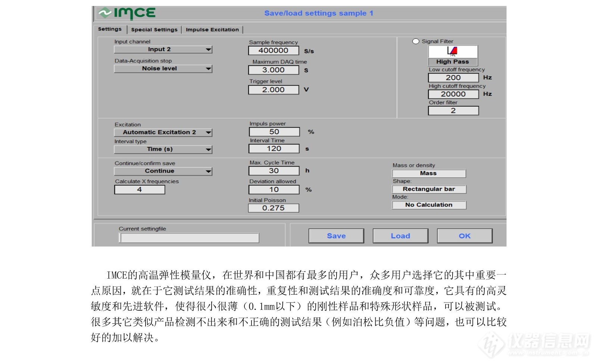Open the Impulse Excitation tab
The width and height of the screenshot is (597, 364).
point(212,29)
